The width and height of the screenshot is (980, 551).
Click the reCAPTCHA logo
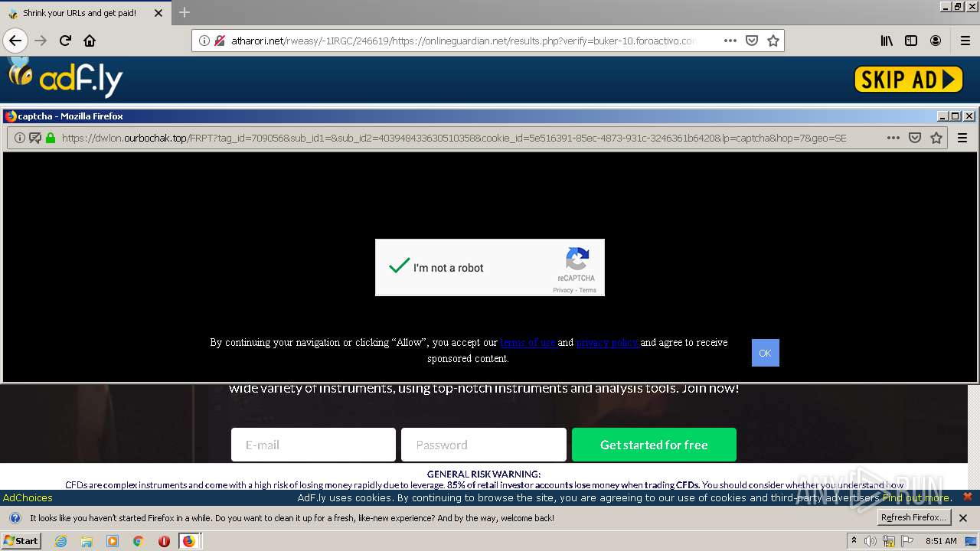(577, 259)
